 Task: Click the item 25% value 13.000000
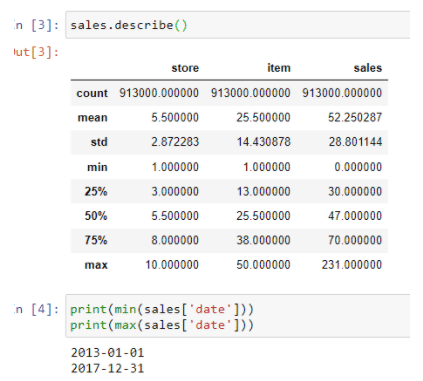264,191
